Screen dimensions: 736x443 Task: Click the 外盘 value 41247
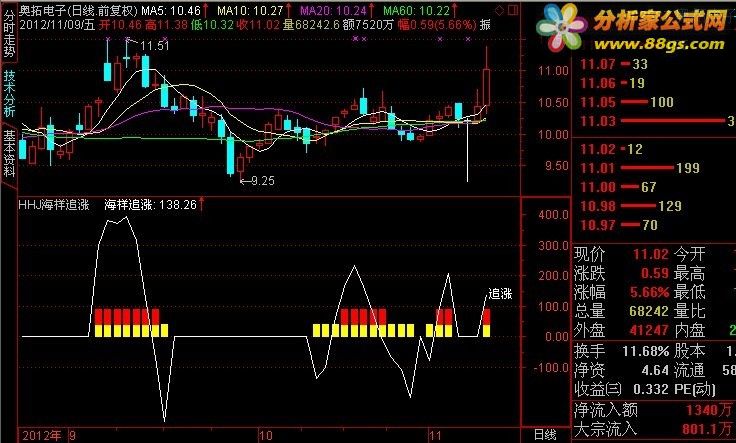(x=649, y=330)
